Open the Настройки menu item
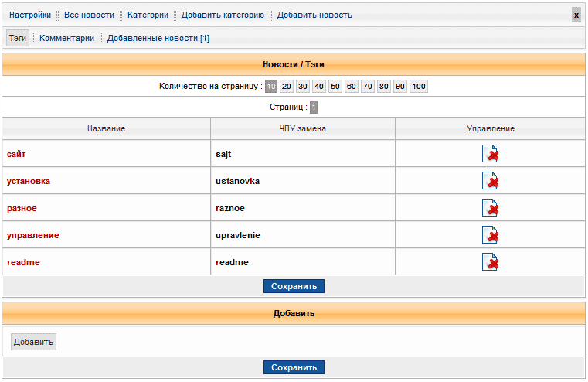The height and width of the screenshot is (382, 588). (30, 15)
